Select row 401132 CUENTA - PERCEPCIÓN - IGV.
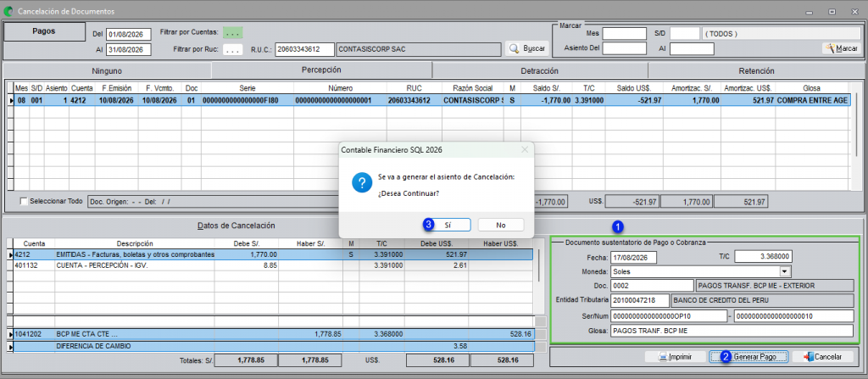 (x=273, y=265)
